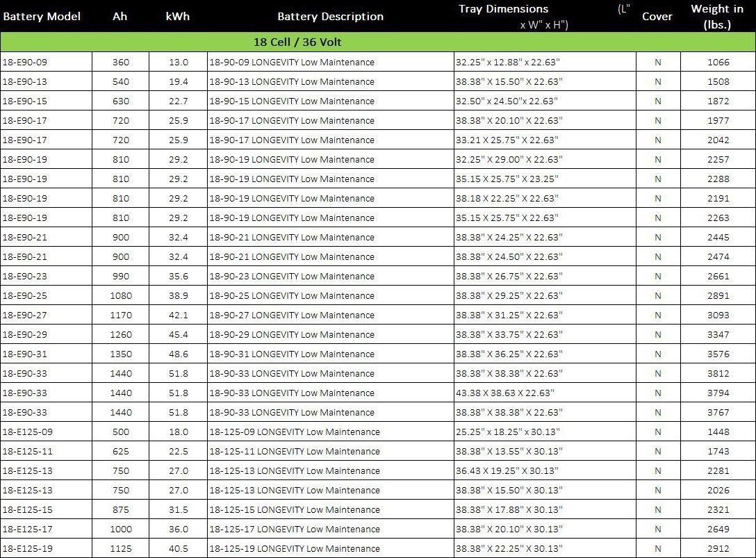Click weight value 2191
Image resolution: width=756 pixels, height=558 pixels.
point(718,198)
